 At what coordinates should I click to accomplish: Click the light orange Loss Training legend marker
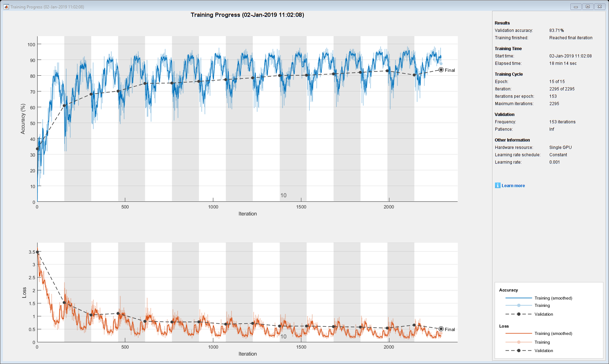(518, 342)
